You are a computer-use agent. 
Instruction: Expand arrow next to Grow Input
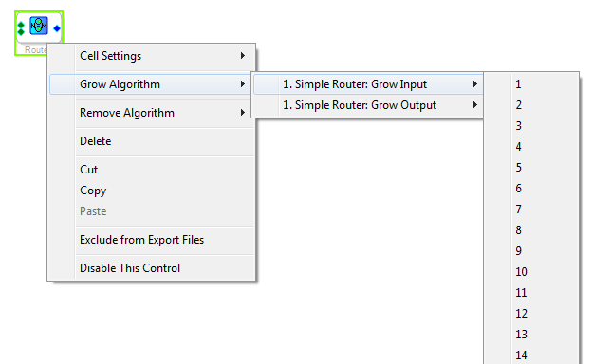(x=474, y=84)
